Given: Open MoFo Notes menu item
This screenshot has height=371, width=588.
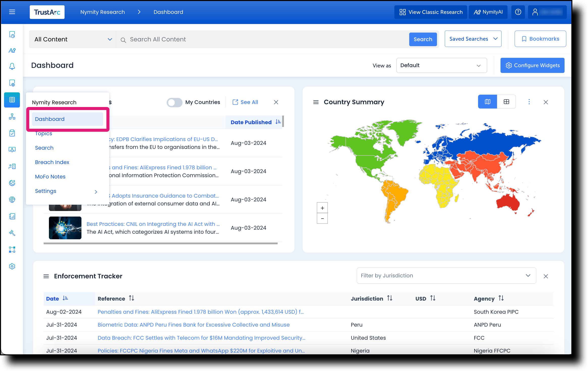Looking at the screenshot, I should 50,176.
